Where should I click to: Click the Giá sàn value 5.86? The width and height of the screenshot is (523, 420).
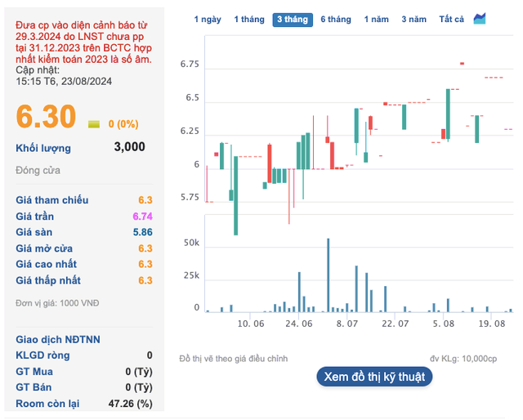pyautogui.click(x=142, y=232)
